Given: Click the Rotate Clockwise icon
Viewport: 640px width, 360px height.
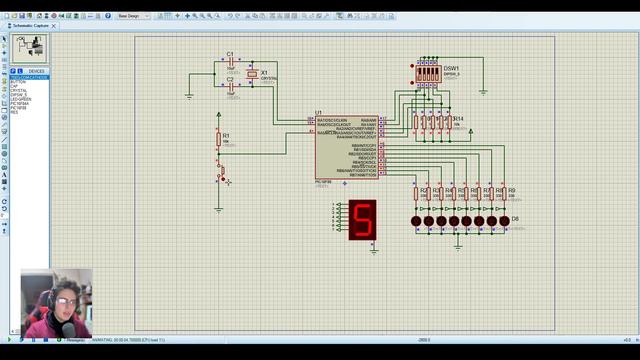Looking at the screenshot, I should pyautogui.click(x=4, y=201).
